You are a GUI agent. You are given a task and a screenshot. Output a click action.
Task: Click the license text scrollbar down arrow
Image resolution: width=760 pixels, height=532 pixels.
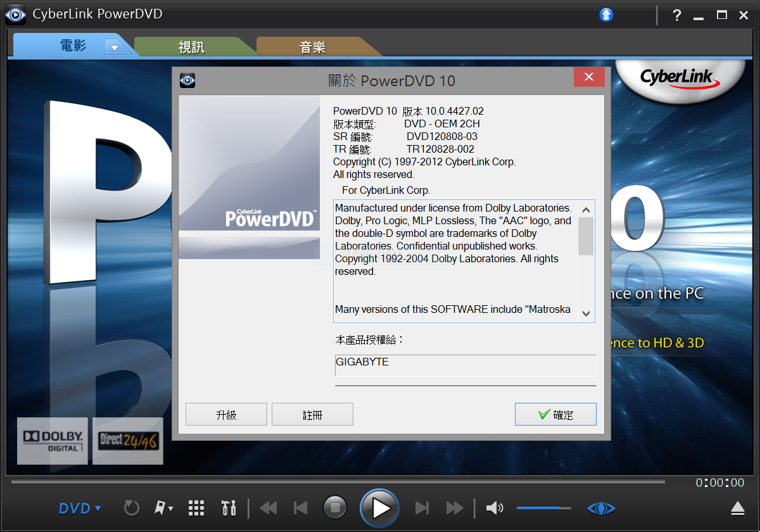(x=586, y=313)
